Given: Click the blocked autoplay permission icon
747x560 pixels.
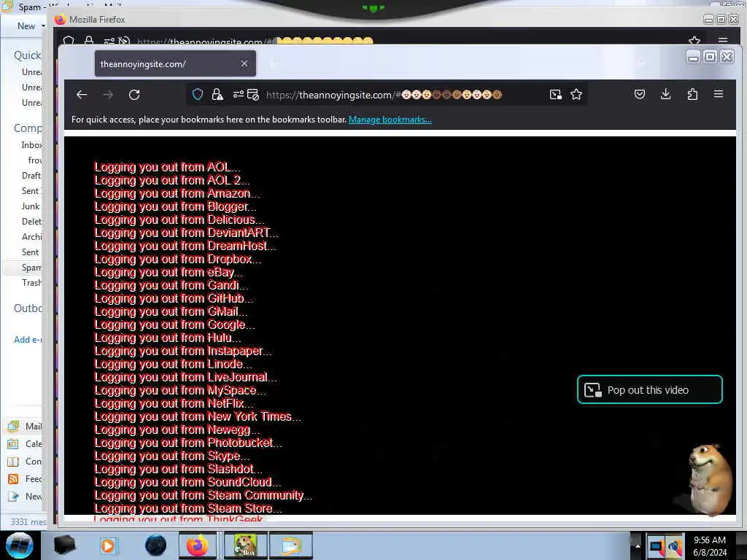Looking at the screenshot, I should pyautogui.click(x=253, y=94).
